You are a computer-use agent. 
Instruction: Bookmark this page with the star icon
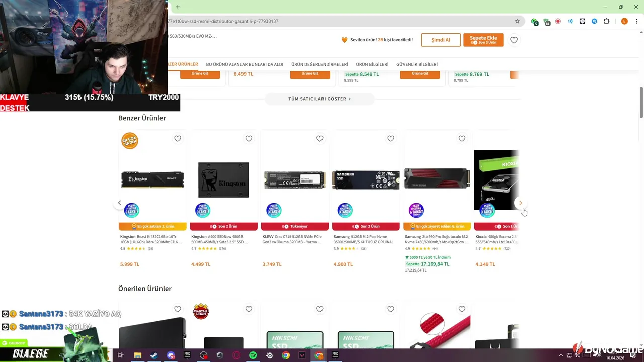pyautogui.click(x=517, y=21)
